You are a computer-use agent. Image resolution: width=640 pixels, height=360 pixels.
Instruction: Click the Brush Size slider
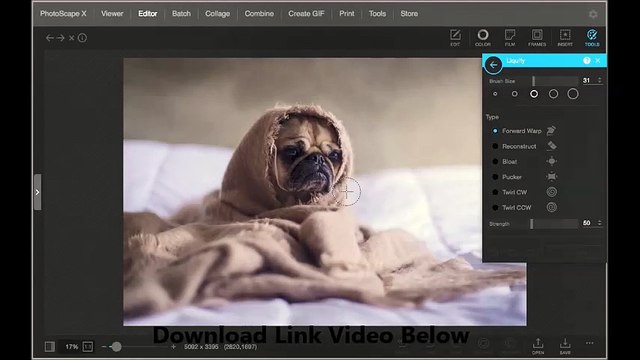pyautogui.click(x=555, y=81)
